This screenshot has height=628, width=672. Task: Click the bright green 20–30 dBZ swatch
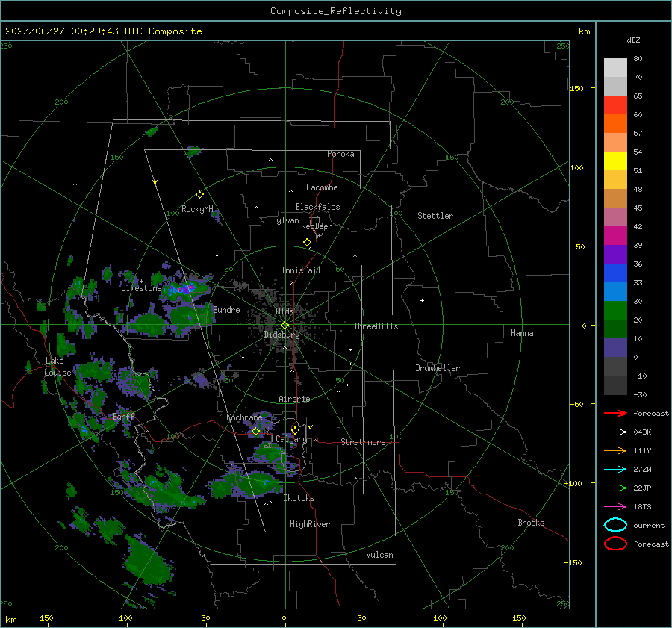point(615,311)
